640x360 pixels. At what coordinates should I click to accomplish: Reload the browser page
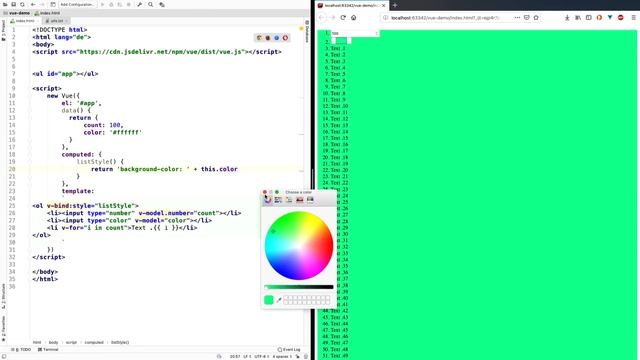pyautogui.click(x=343, y=18)
